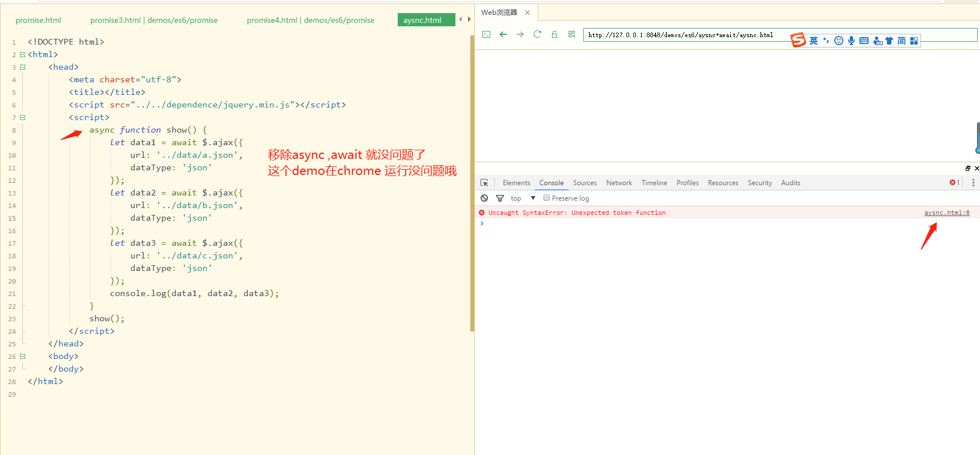The image size is (980, 455).
Task: Click the meta charset line in editor
Action: pos(125,79)
